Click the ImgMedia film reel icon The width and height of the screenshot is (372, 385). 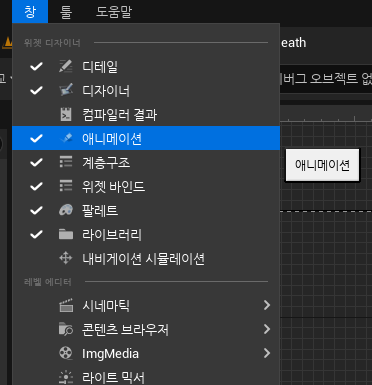pyautogui.click(x=66, y=353)
